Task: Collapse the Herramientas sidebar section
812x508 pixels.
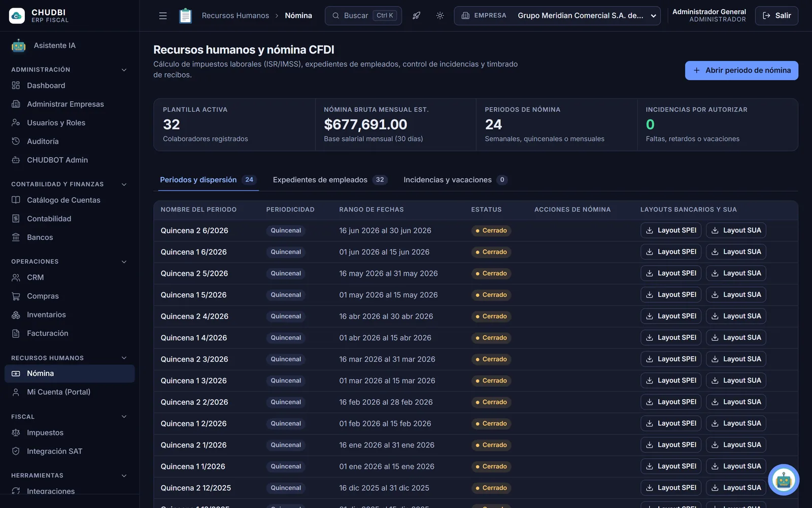Action: [x=124, y=475]
